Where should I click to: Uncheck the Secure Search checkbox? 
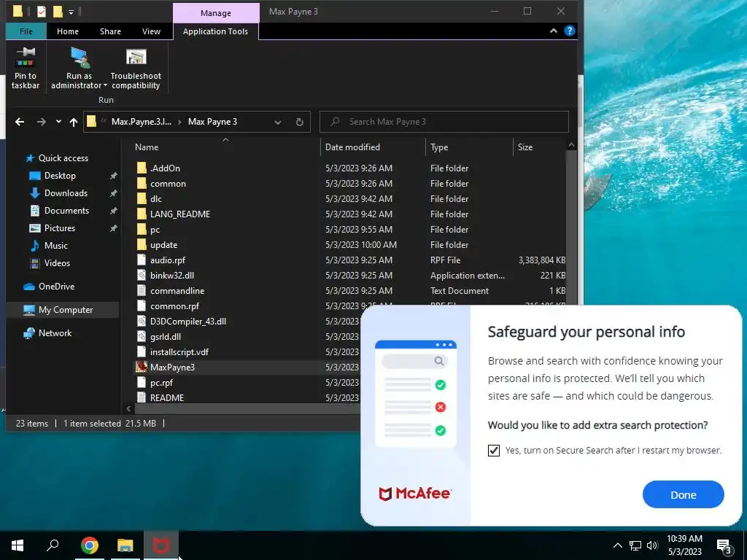(x=494, y=451)
